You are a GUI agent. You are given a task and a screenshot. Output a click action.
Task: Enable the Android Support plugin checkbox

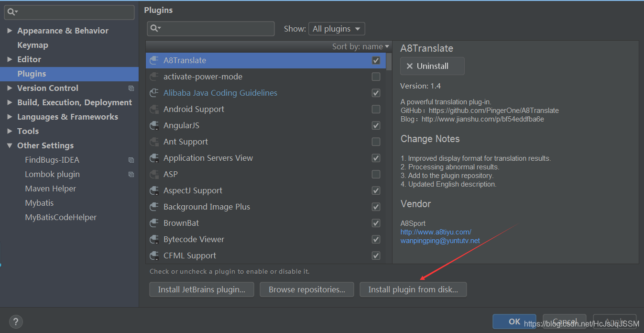(376, 109)
